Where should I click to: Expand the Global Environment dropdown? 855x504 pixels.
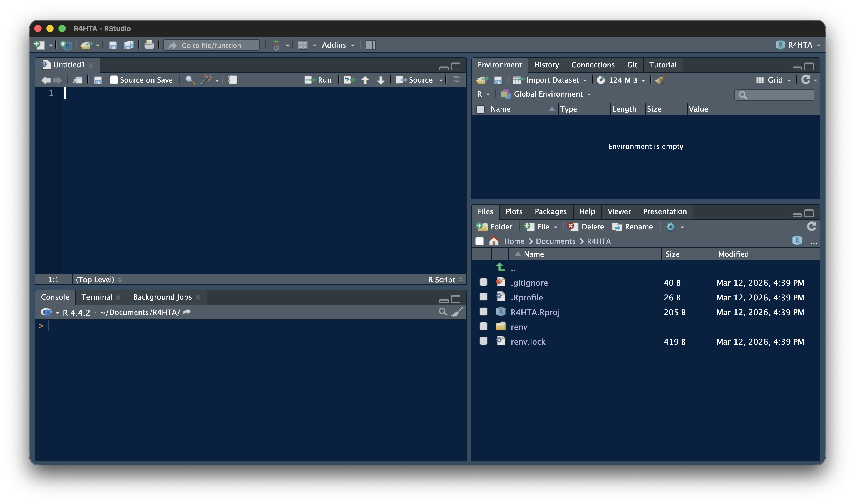pos(548,94)
